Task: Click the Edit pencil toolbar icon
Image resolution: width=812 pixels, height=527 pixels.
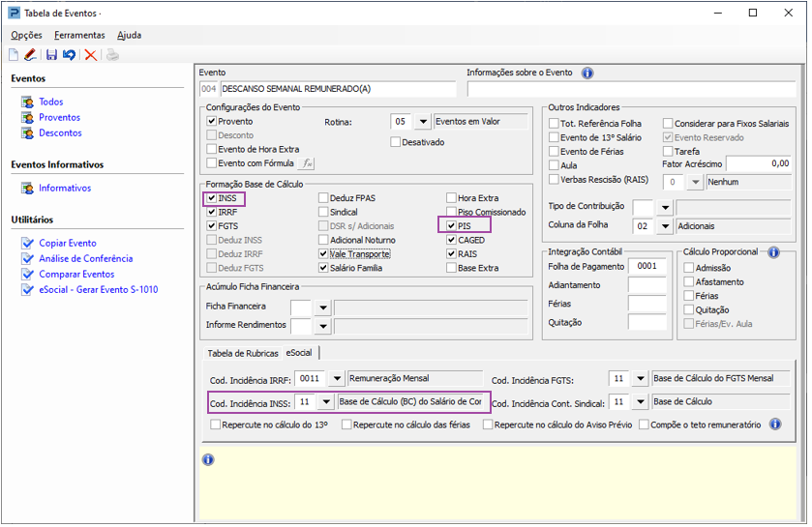Action: tap(31, 55)
